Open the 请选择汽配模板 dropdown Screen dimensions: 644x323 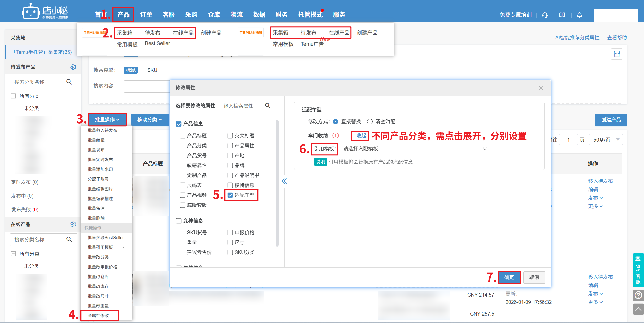tap(415, 149)
